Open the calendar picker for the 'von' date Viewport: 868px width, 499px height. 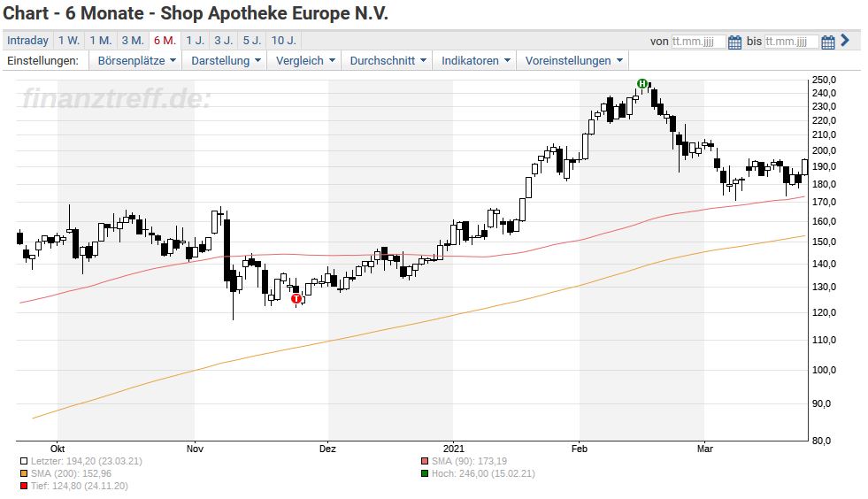tap(734, 42)
